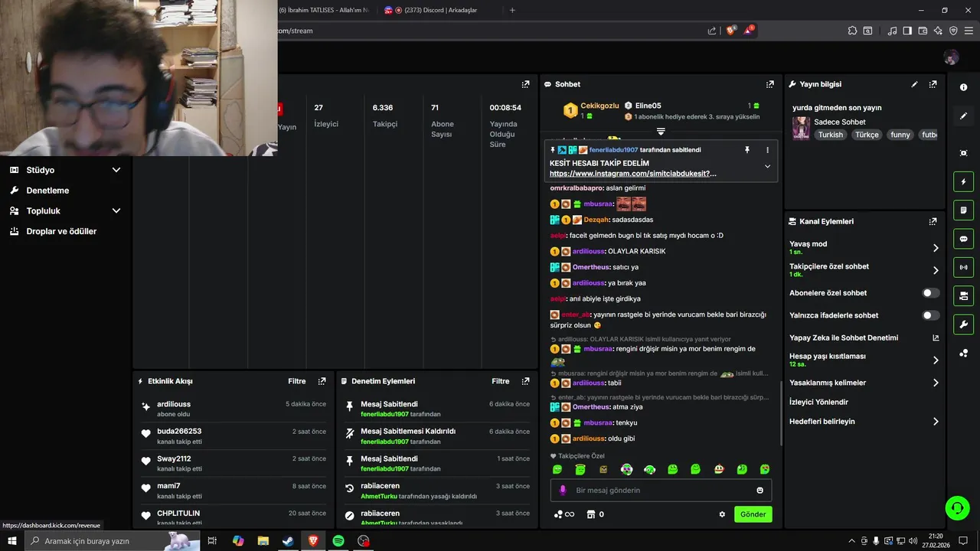The width and height of the screenshot is (980, 551).
Task: Click the points infinity icon below chat
Action: 563,514
